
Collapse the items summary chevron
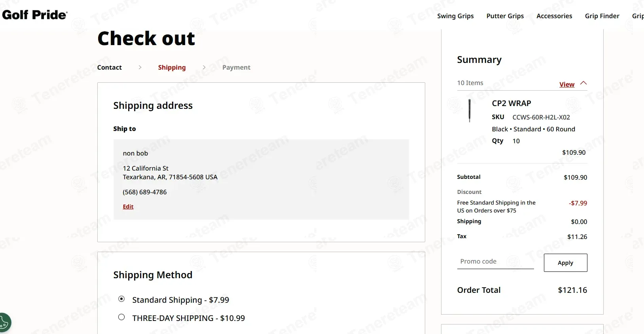(x=583, y=83)
